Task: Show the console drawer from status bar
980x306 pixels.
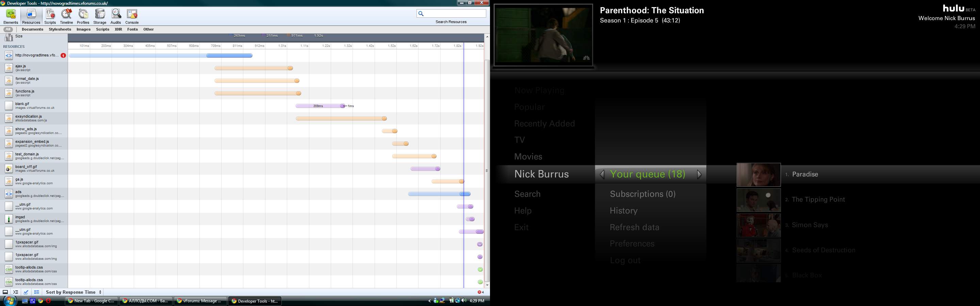Action: tap(16, 292)
